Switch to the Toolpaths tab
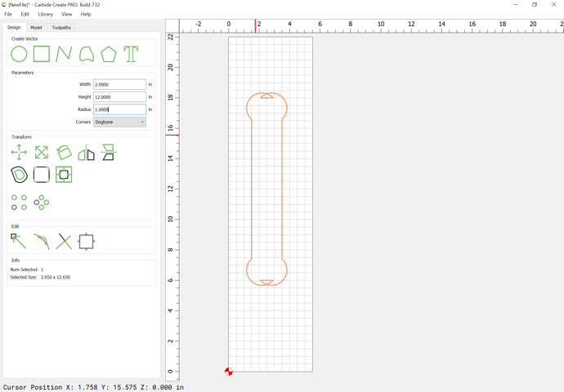The height and width of the screenshot is (392, 564). tap(61, 28)
